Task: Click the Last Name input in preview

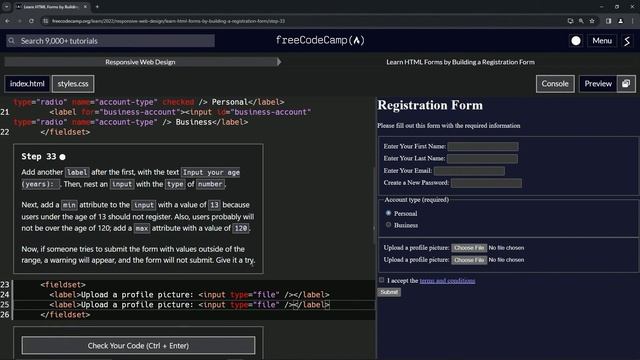Action: click(482, 158)
